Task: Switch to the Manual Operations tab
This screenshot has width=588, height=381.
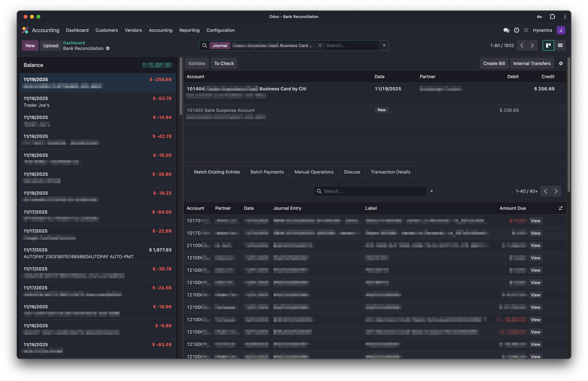Action: click(314, 172)
